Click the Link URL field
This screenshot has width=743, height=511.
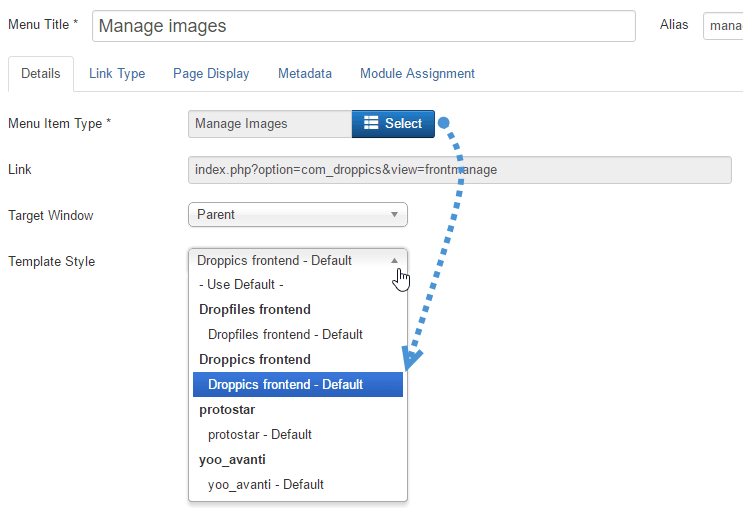[459, 170]
